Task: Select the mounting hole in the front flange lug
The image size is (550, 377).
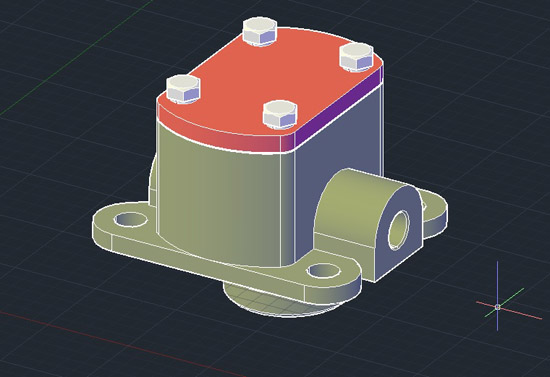Action: [324, 271]
